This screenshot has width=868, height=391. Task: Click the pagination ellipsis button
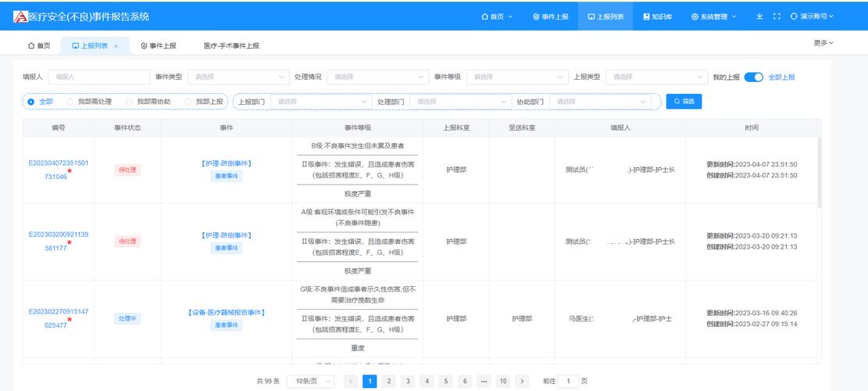484,381
